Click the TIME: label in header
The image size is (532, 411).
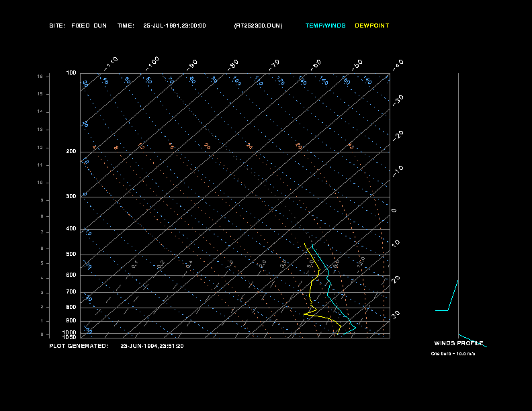pyautogui.click(x=126, y=26)
